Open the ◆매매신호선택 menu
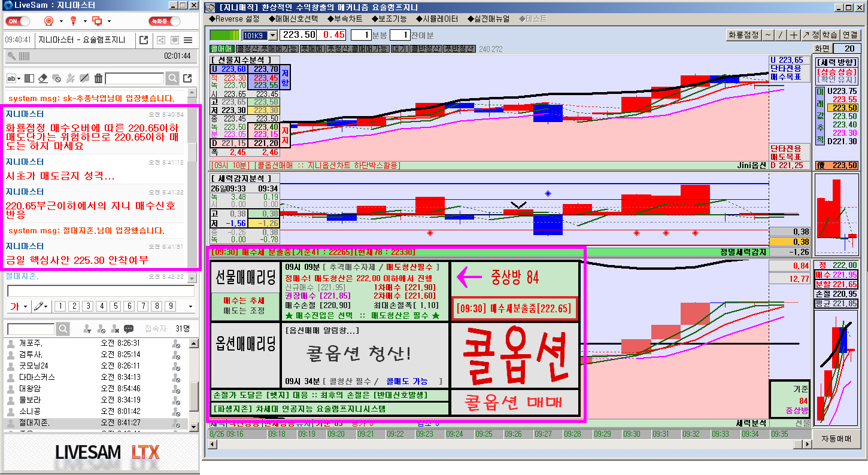The width and height of the screenshot is (868, 475). [293, 19]
